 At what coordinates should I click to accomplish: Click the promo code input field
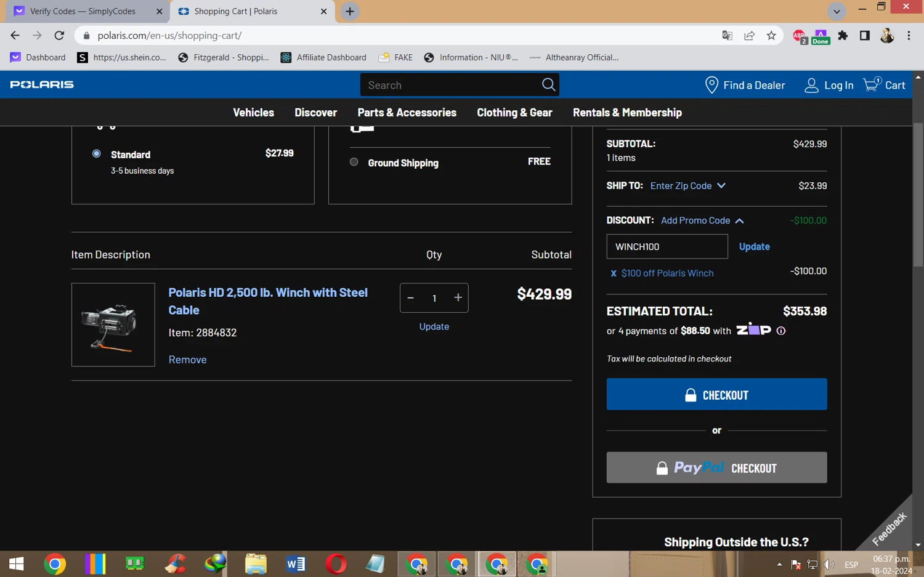tap(667, 246)
